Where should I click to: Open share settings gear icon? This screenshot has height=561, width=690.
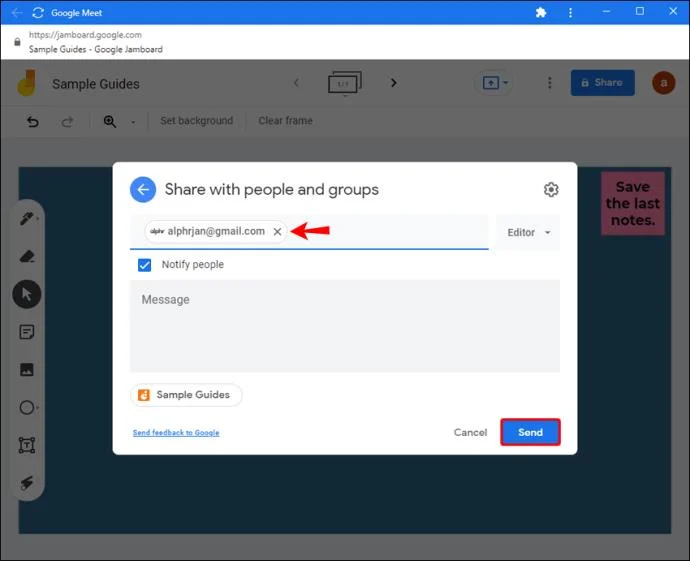point(551,190)
